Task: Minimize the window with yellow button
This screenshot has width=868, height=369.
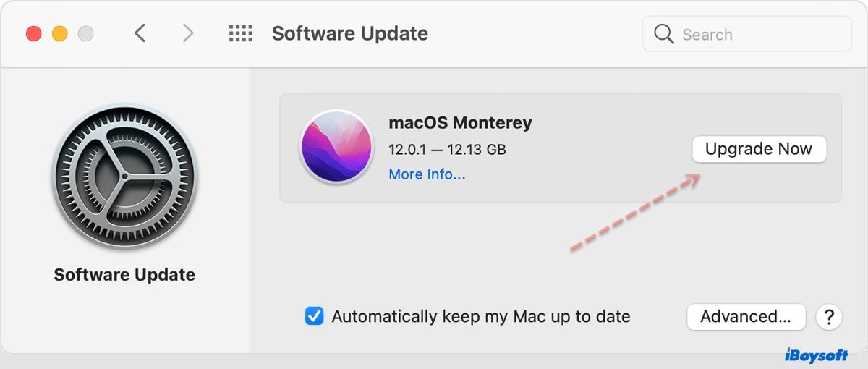Action: 60,33
